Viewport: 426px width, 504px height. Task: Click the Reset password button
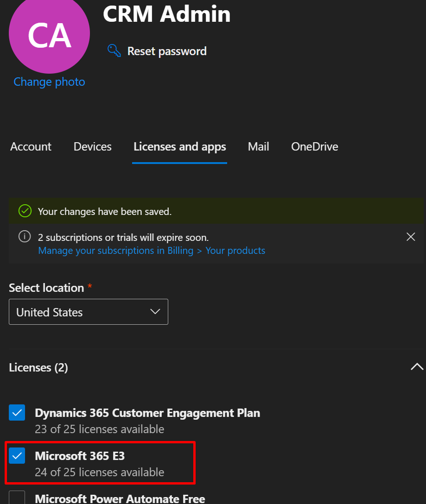point(157,51)
